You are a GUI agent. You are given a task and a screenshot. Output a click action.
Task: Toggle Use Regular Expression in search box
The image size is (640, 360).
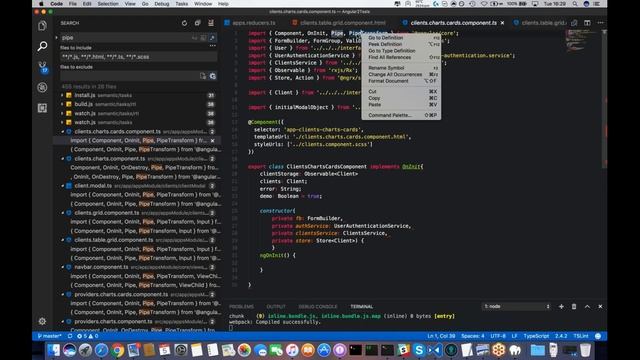coord(212,38)
